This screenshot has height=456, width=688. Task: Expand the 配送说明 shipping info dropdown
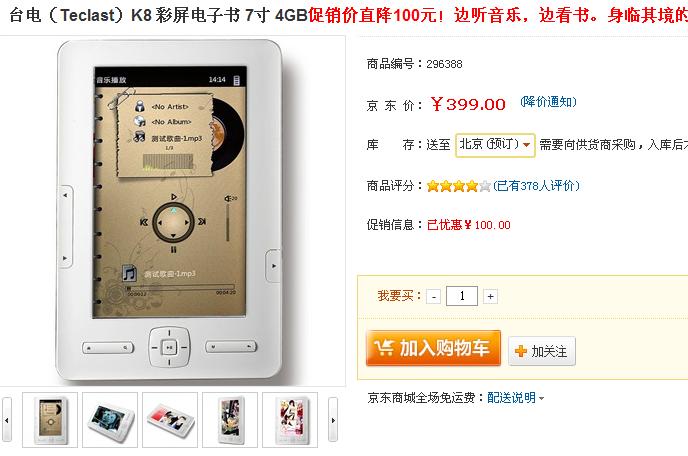click(x=516, y=398)
